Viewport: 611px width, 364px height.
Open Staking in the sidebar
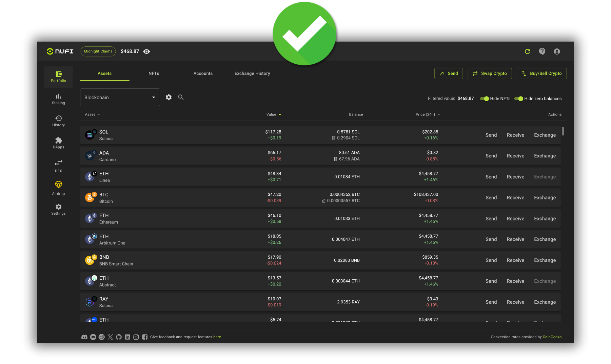click(x=58, y=99)
